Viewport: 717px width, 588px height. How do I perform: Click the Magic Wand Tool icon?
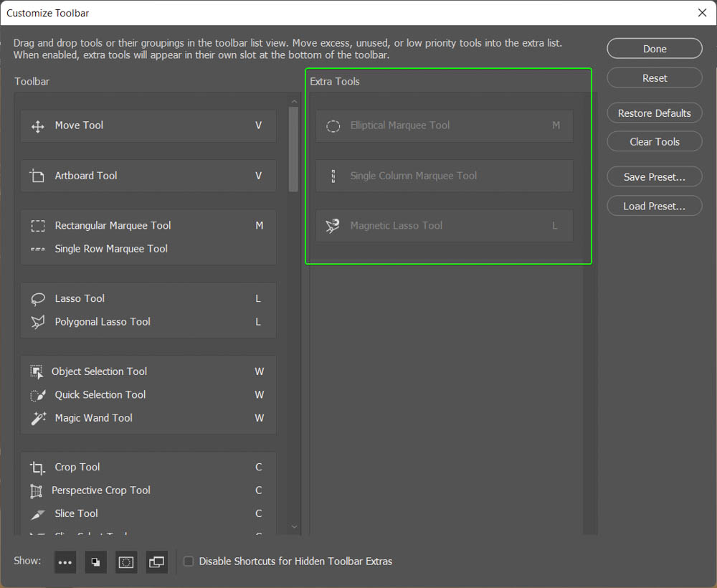39,418
